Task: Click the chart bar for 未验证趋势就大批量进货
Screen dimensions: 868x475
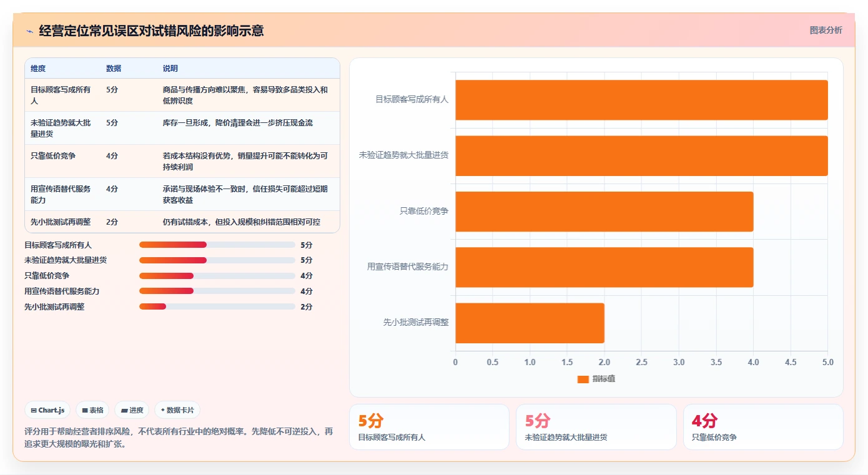Action: (641, 155)
